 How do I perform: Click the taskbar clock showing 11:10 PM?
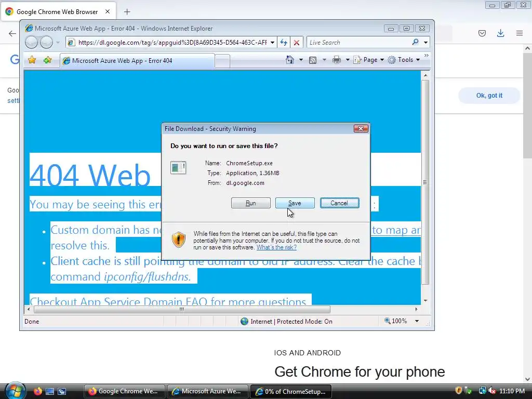coord(512,391)
